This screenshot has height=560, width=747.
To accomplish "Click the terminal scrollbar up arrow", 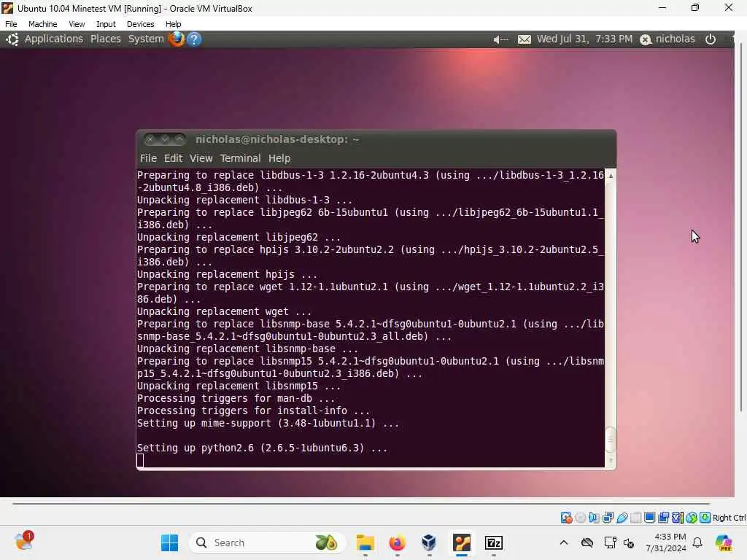I will tap(611, 176).
